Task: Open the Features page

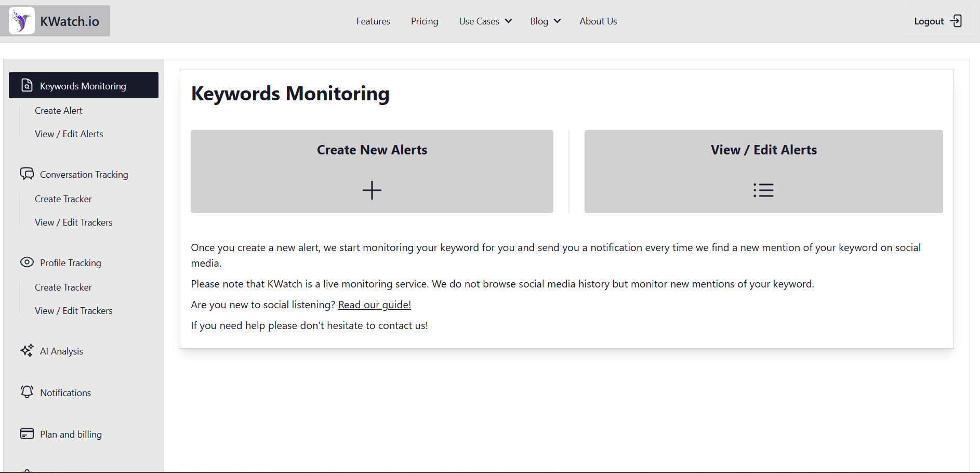Action: (373, 21)
